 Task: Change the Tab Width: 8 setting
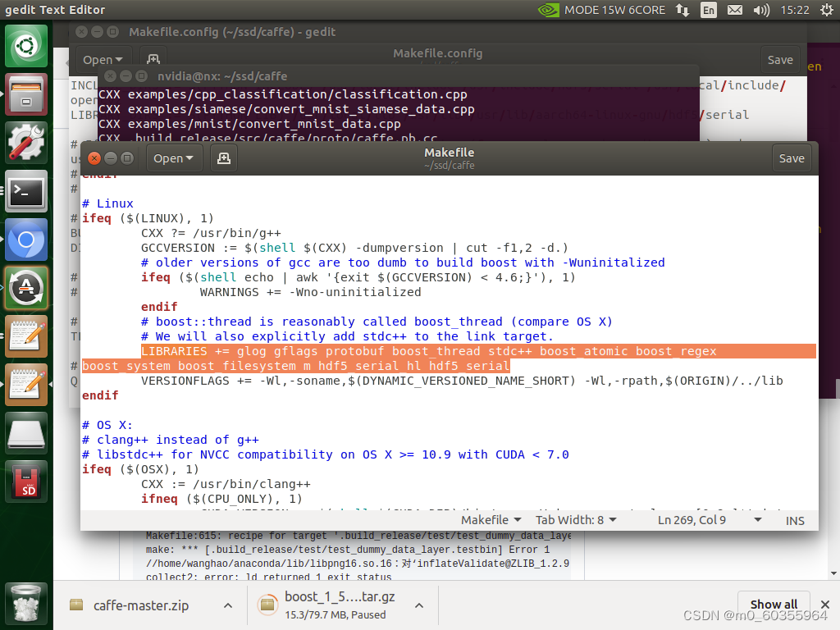576,520
